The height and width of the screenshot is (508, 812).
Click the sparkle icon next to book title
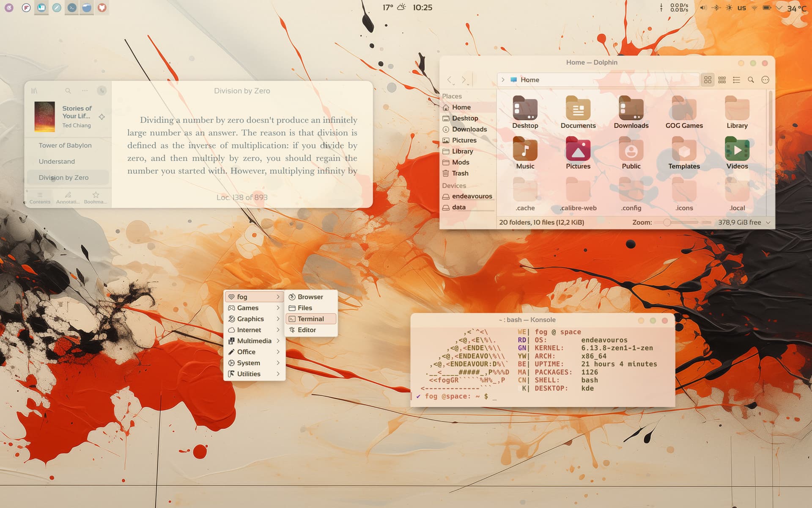point(102,117)
